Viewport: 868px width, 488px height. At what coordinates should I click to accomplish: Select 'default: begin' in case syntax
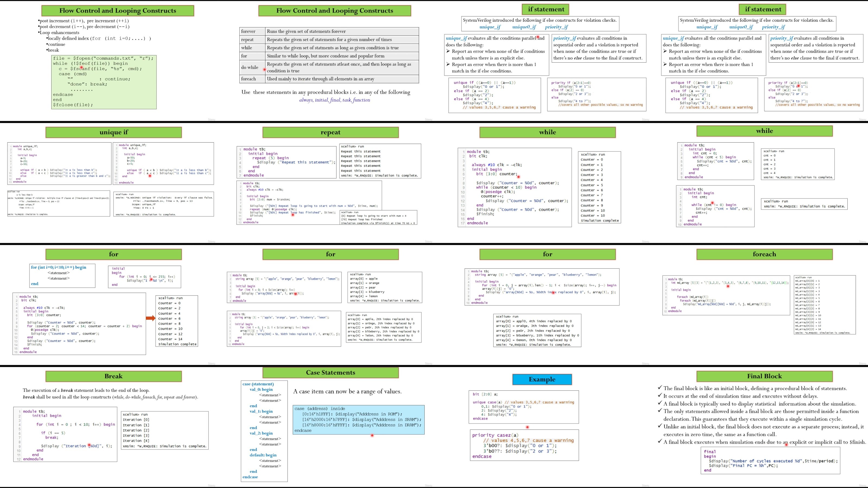pyautogui.click(x=263, y=455)
